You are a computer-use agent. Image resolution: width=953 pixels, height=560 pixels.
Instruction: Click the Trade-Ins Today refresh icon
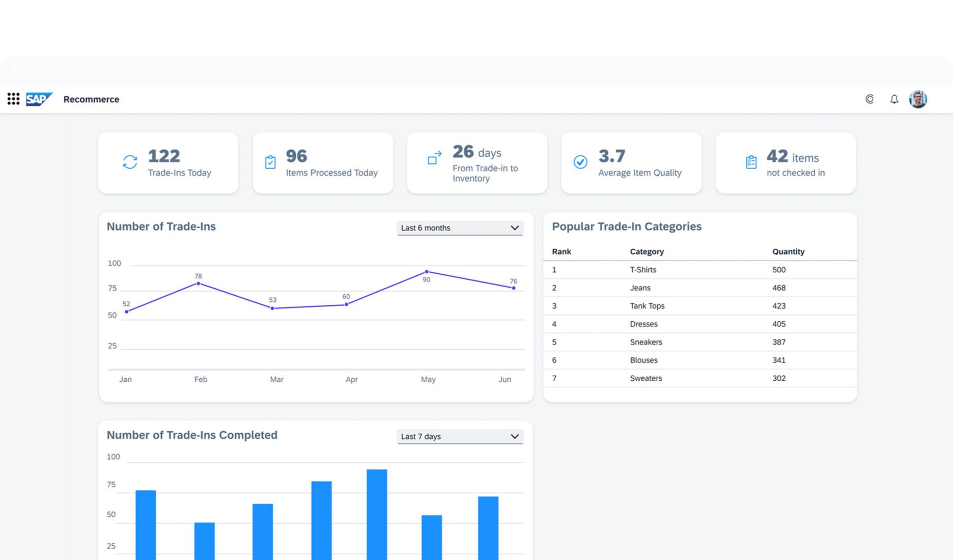[x=130, y=162]
